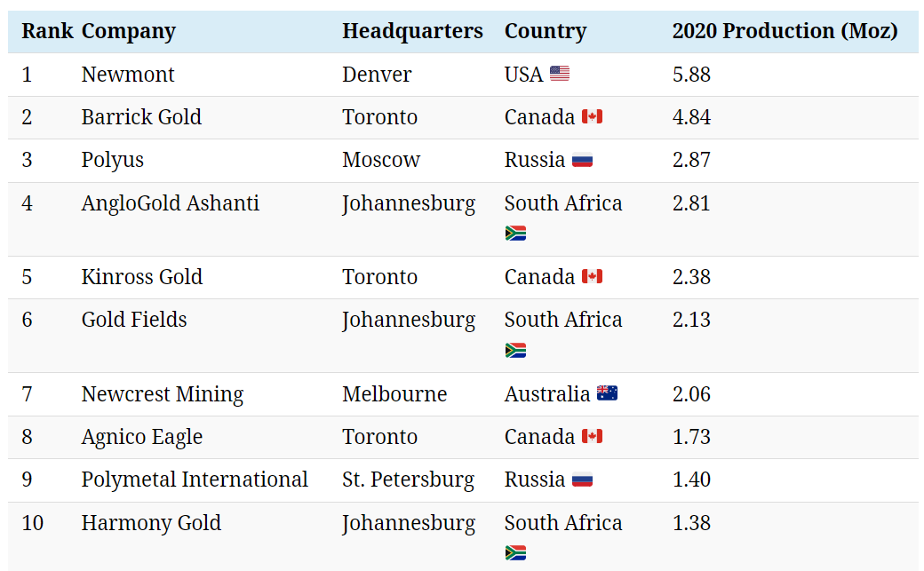This screenshot has height=571, width=924.
Task: Click the Rank column header
Action: tap(47, 31)
